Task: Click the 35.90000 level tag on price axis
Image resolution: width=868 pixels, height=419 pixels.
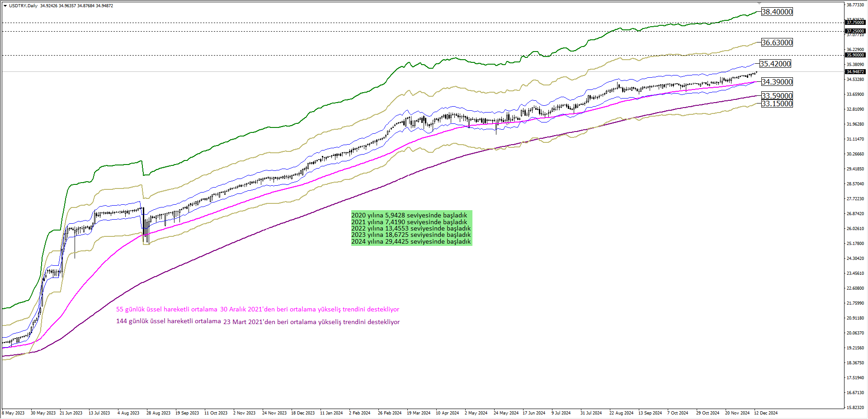Action: click(855, 55)
